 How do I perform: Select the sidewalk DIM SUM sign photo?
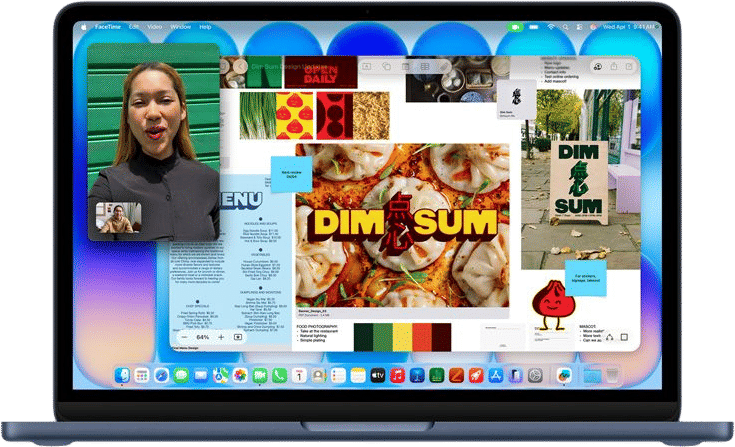(581, 179)
